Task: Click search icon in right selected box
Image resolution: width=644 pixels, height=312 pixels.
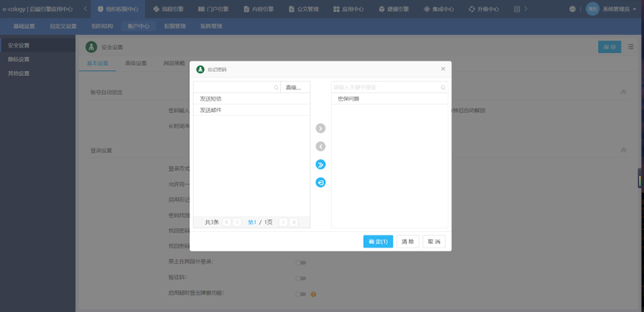Action: 443,88
